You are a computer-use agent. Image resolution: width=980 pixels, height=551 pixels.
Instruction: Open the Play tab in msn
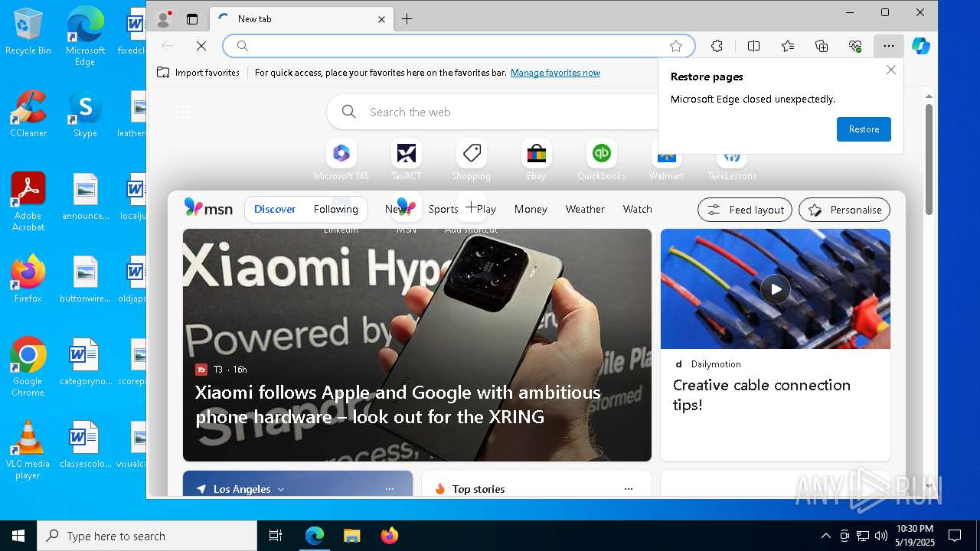click(x=486, y=209)
